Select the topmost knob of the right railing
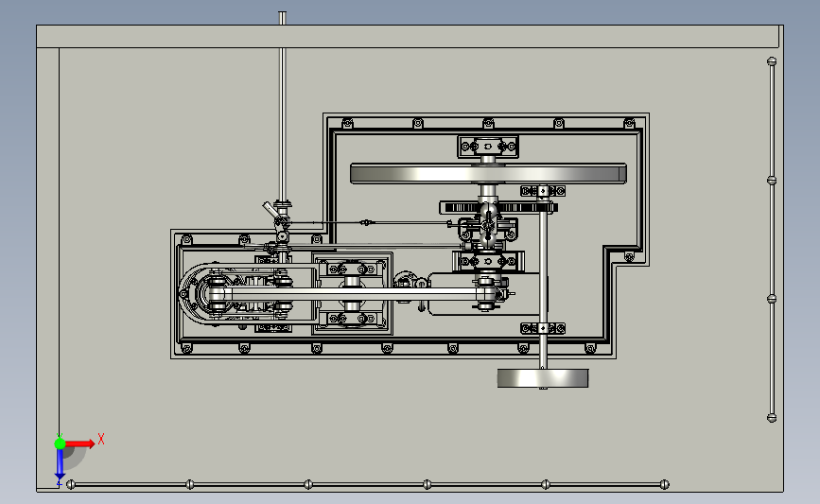 point(772,61)
